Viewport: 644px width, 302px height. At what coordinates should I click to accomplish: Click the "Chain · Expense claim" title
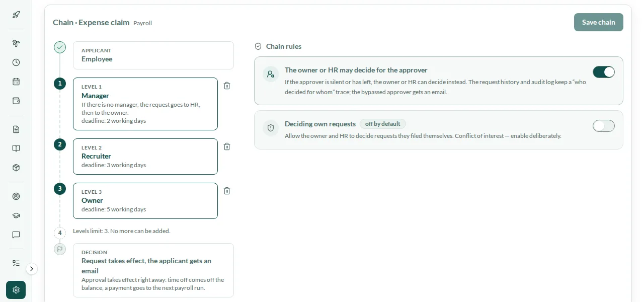click(x=91, y=22)
